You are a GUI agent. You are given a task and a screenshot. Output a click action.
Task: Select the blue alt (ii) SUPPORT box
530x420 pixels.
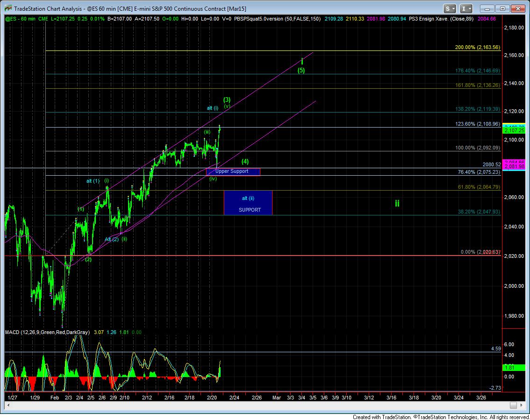click(248, 202)
